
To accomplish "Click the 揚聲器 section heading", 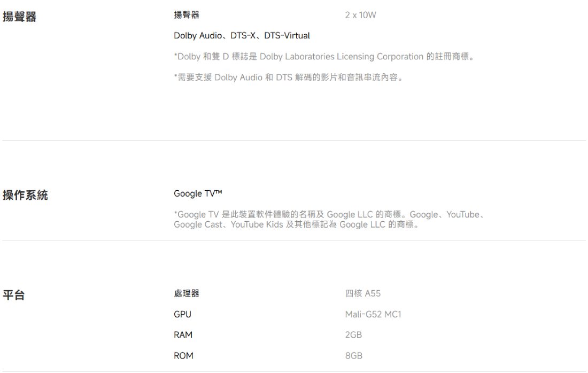I will [x=20, y=17].
